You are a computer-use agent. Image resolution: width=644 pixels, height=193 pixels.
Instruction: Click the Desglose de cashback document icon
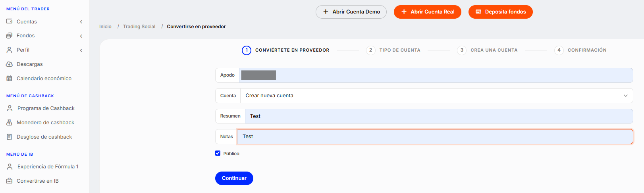tap(9, 137)
